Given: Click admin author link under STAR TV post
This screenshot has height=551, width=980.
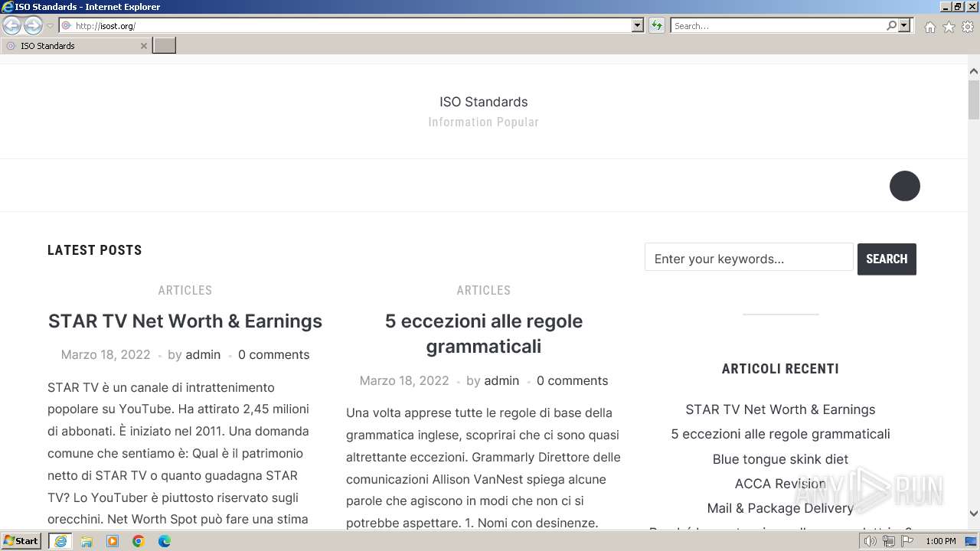Looking at the screenshot, I should pyautogui.click(x=203, y=354).
